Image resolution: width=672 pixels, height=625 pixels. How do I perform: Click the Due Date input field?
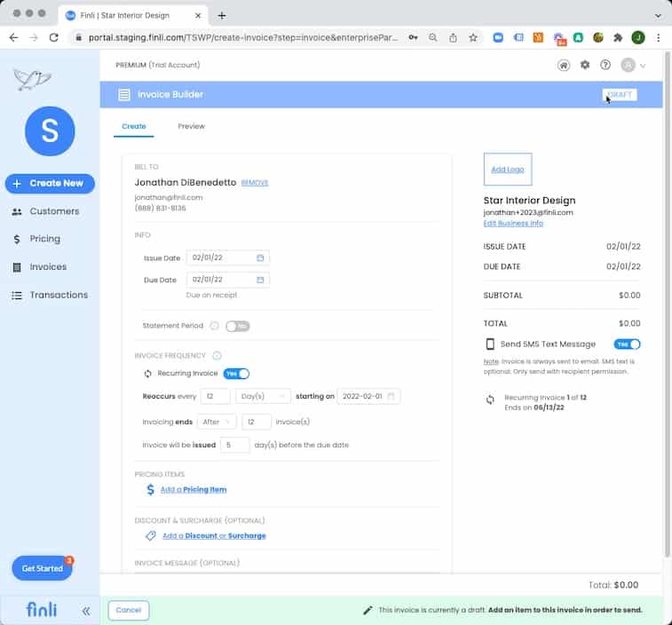(x=227, y=280)
